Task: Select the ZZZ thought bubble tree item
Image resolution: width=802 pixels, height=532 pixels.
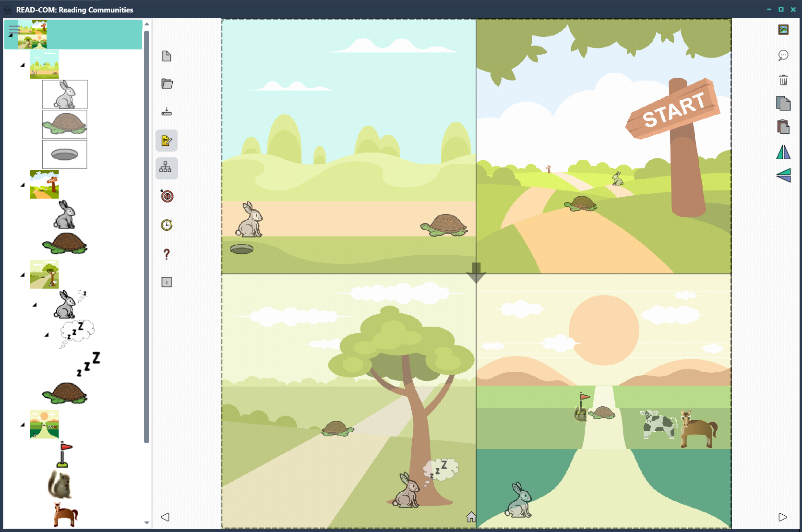Action: (77, 334)
